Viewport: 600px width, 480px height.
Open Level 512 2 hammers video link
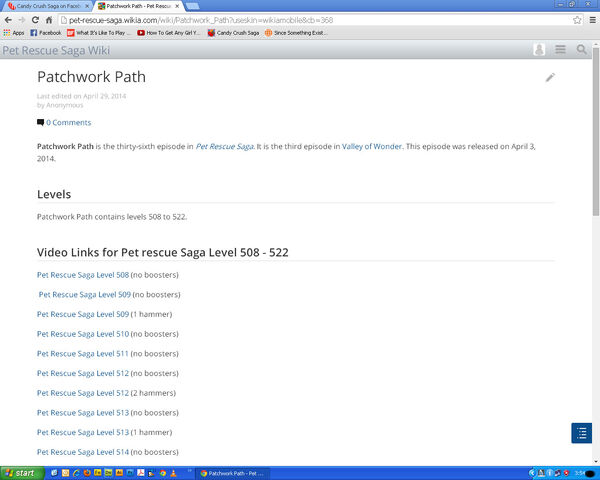coord(83,393)
